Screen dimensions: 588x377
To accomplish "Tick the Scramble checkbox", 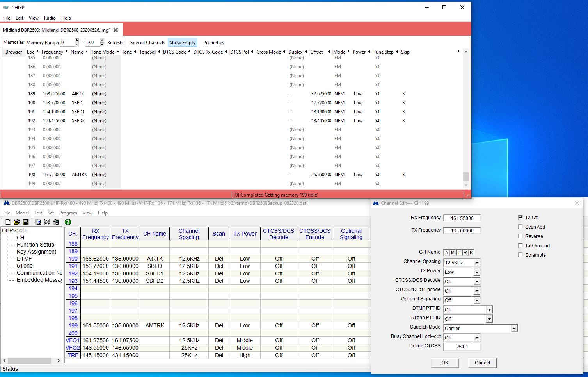I will [520, 255].
